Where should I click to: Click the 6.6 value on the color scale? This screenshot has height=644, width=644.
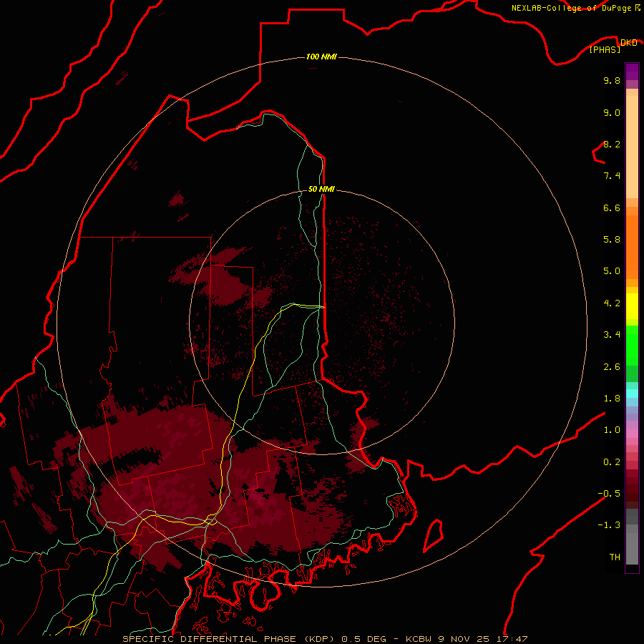coord(612,208)
